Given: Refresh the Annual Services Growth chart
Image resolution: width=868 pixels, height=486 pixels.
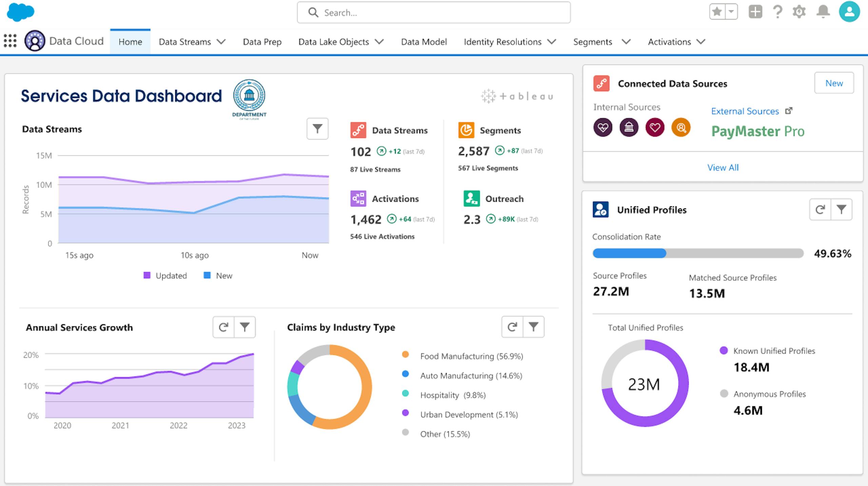Looking at the screenshot, I should tap(223, 327).
